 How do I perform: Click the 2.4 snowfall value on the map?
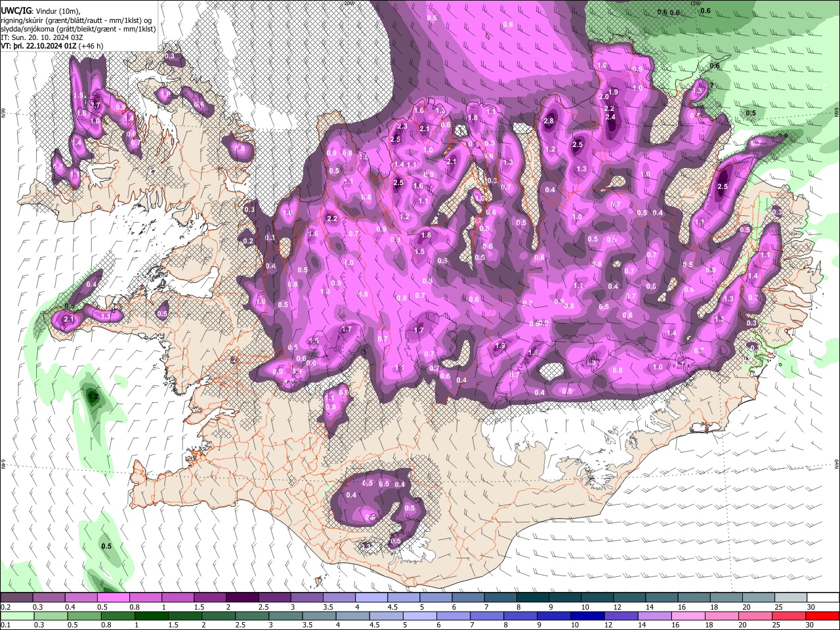pos(611,117)
